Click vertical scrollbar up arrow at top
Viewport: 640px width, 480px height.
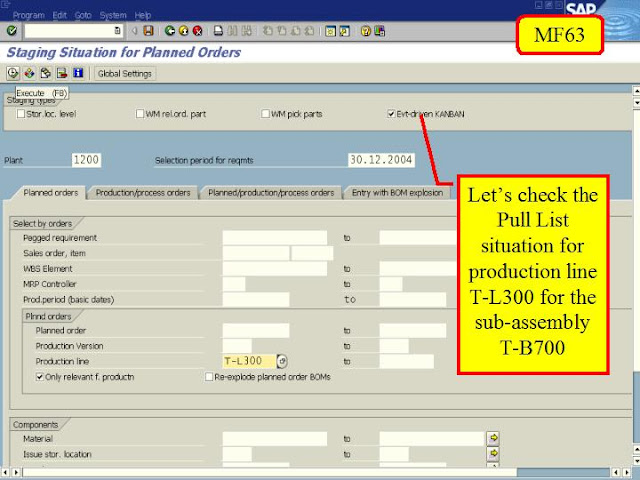click(636, 90)
